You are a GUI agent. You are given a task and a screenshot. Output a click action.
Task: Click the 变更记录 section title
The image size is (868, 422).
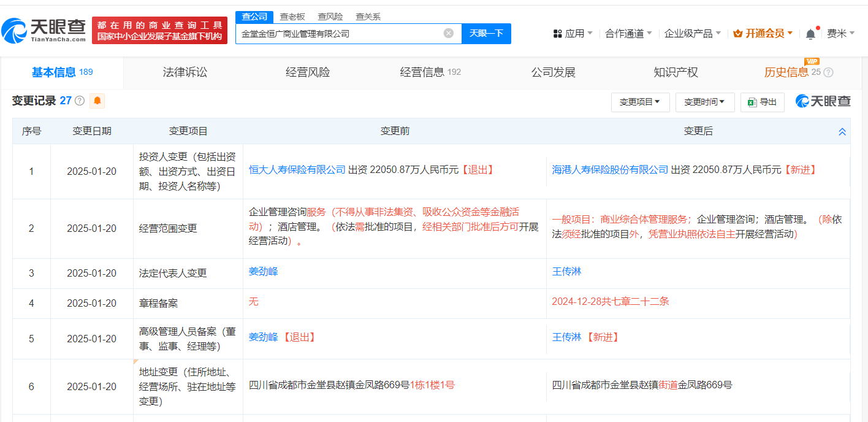point(34,101)
